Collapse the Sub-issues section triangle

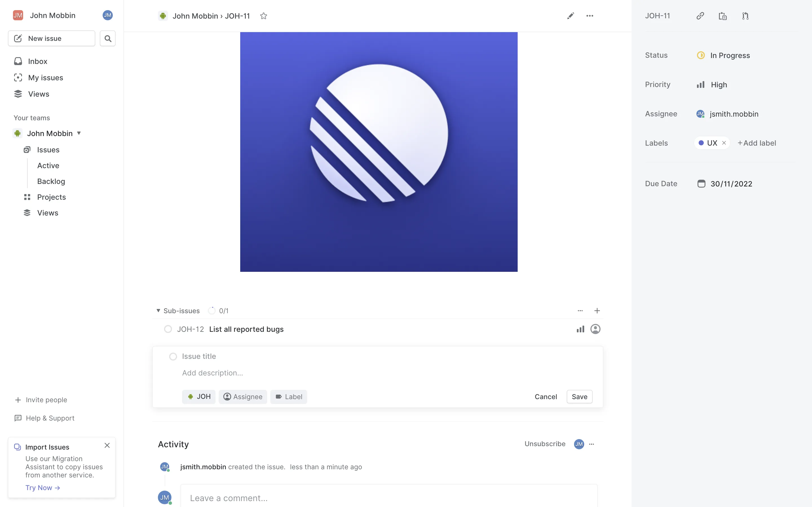pos(158,310)
